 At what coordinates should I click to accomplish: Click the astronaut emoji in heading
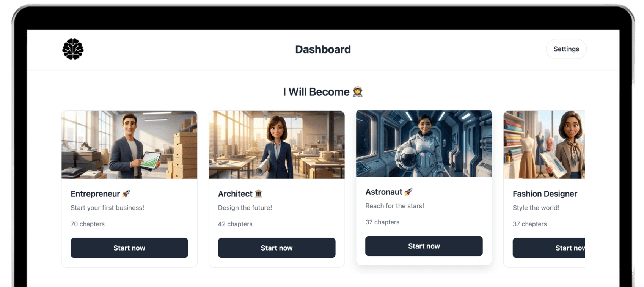(358, 92)
